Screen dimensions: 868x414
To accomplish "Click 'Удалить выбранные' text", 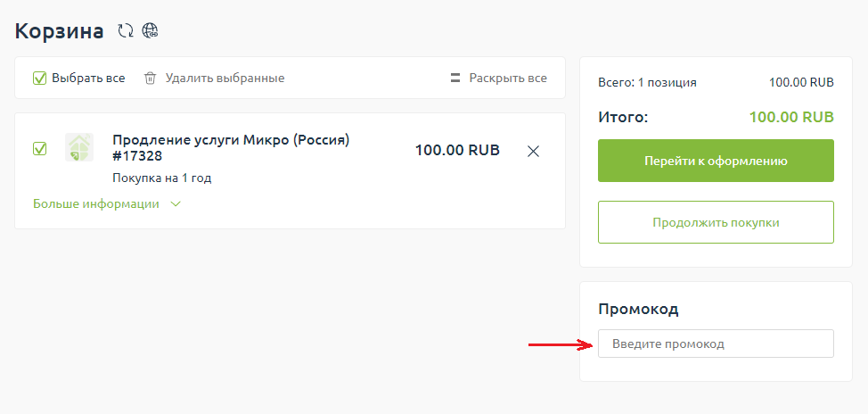I will (x=225, y=79).
